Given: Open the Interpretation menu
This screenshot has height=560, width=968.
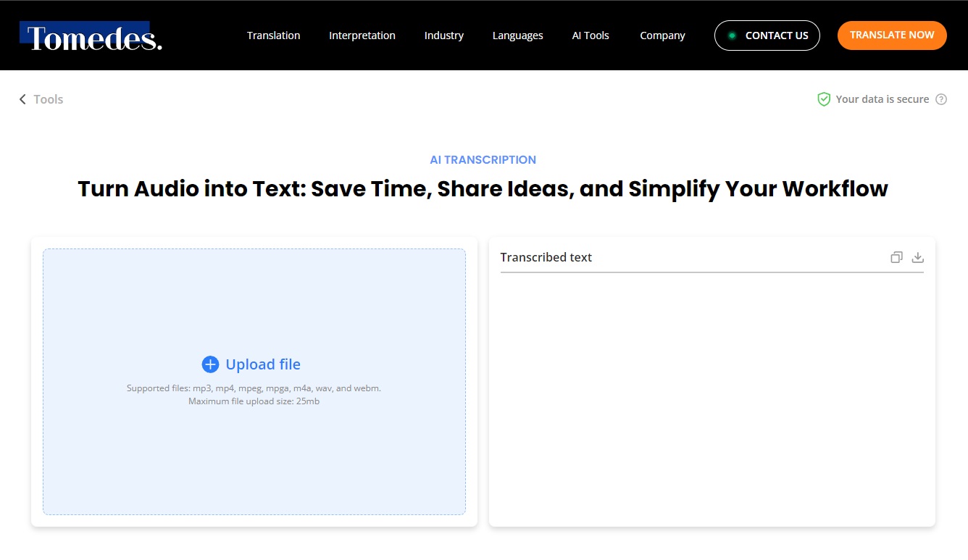Looking at the screenshot, I should coord(362,35).
